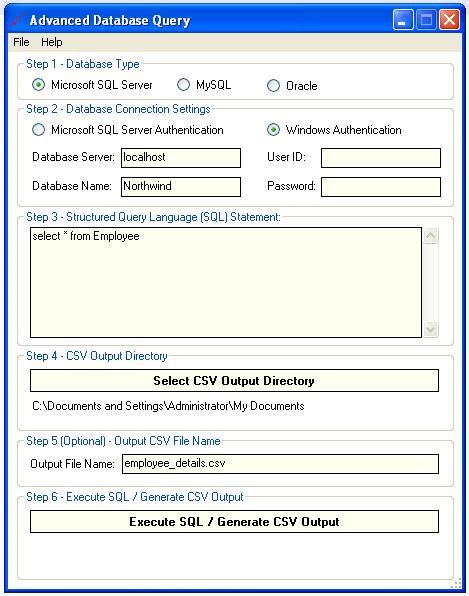Click the Database Server: label
This screenshot has height=596, width=469.
pos(73,157)
